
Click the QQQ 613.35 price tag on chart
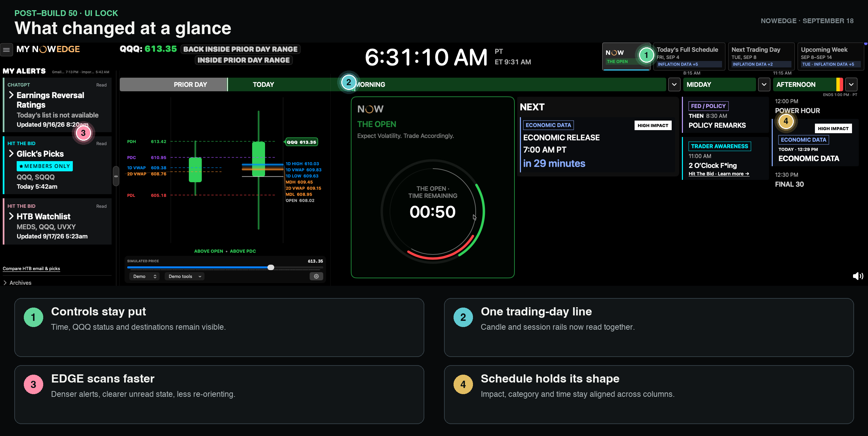[301, 142]
